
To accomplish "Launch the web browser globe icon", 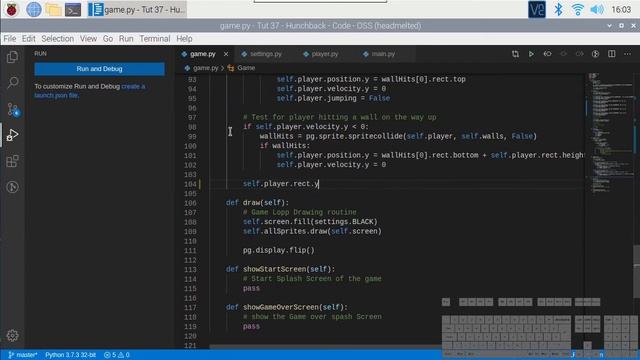I will point(33,9).
